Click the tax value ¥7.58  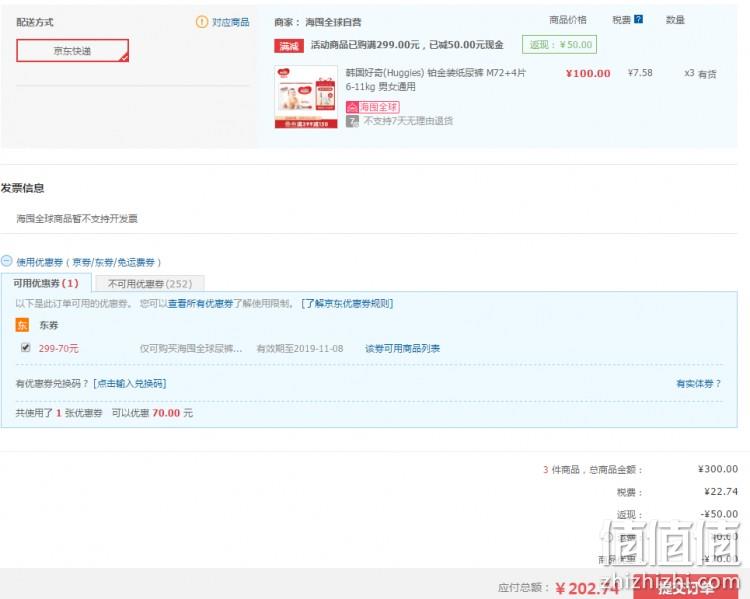[x=640, y=73]
